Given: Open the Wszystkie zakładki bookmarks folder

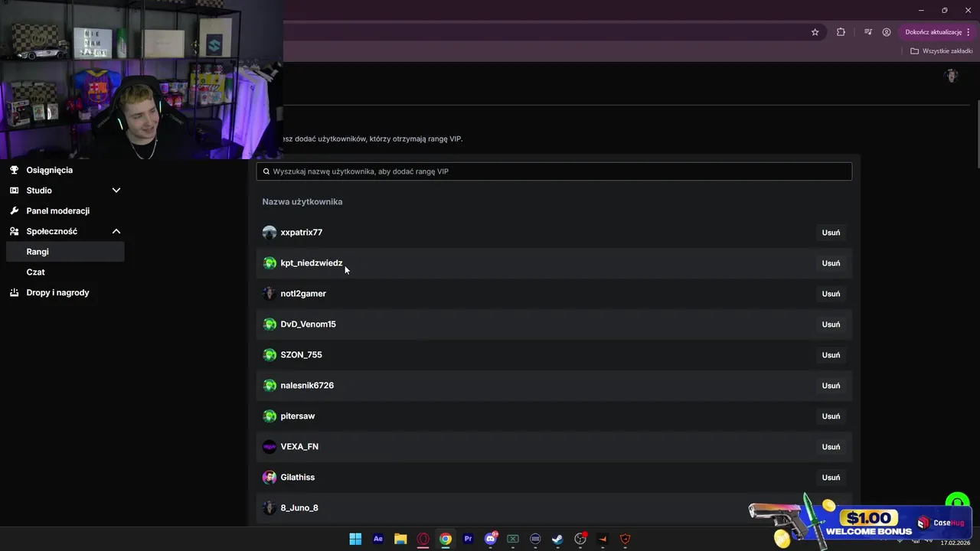Looking at the screenshot, I should [941, 51].
